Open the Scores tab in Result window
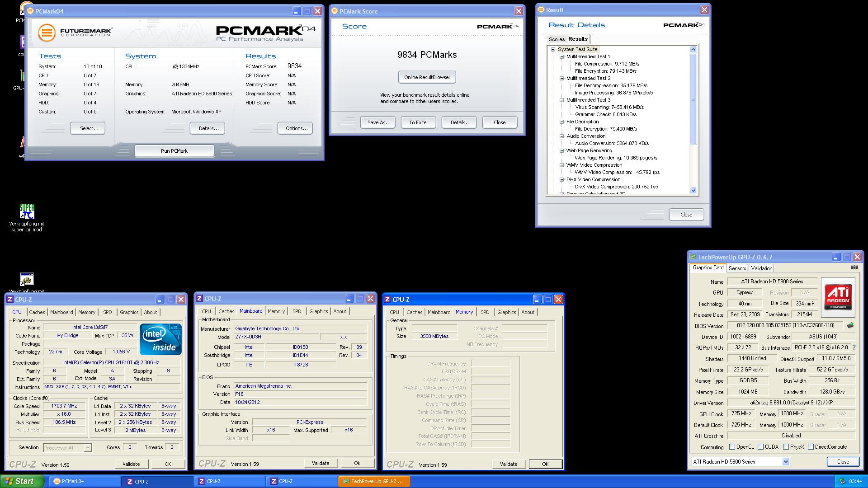 coord(557,39)
